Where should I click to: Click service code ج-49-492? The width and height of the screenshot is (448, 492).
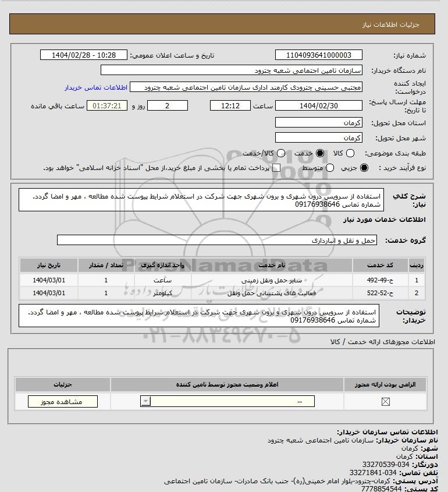[x=380, y=280]
